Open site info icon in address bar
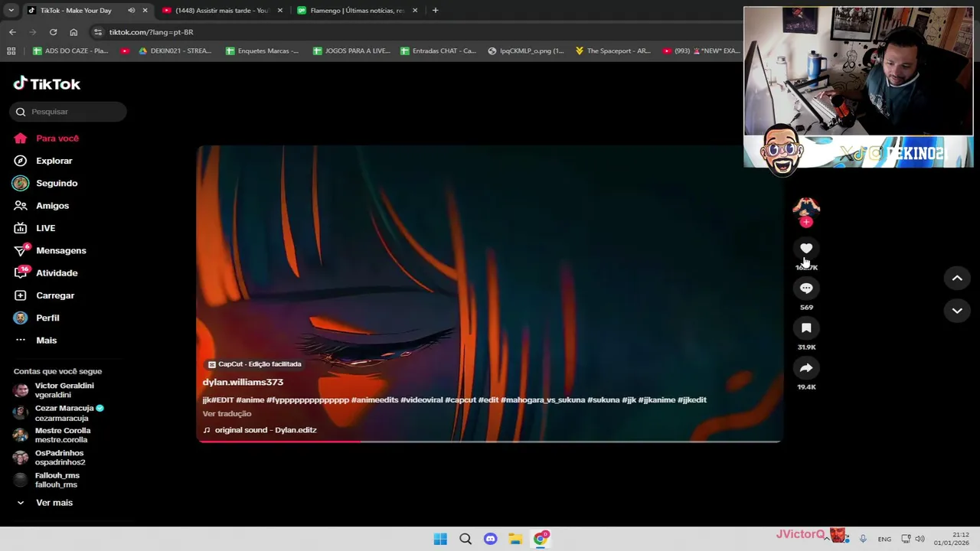 pyautogui.click(x=97, y=32)
